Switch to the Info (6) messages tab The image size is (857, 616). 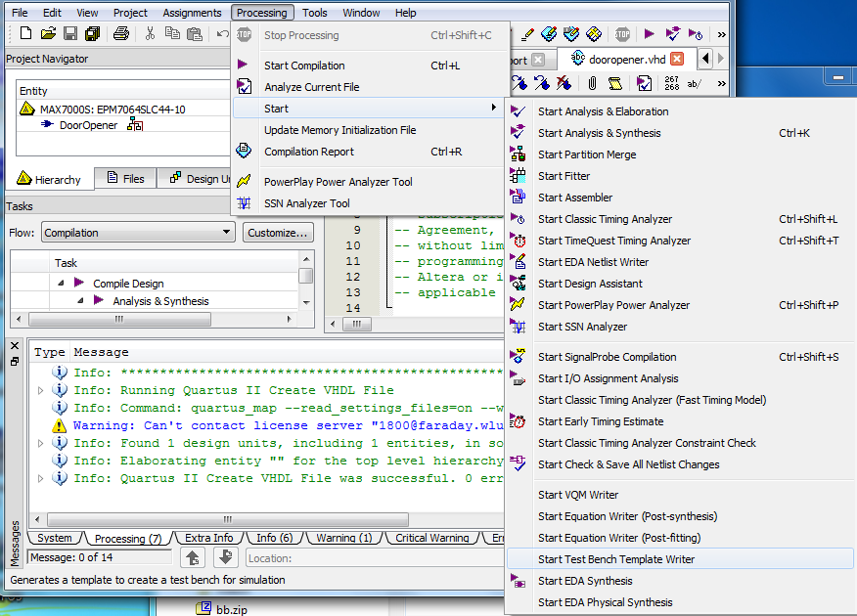(x=274, y=538)
